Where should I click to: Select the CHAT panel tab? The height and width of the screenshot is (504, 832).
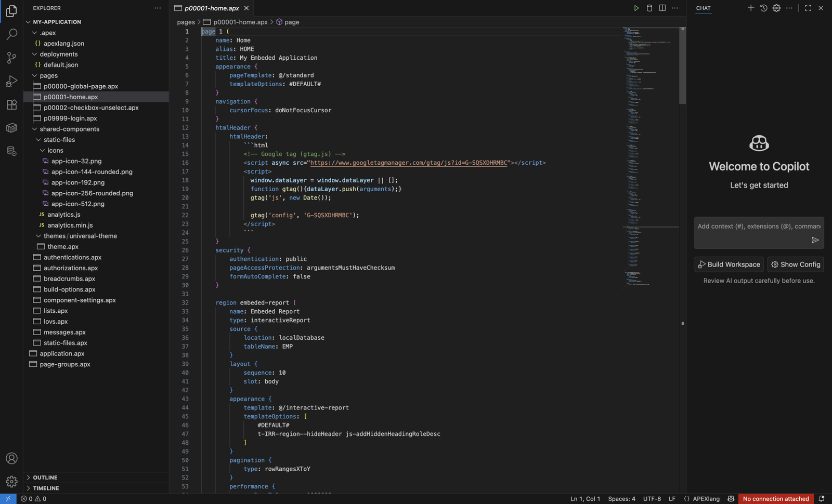click(x=703, y=8)
